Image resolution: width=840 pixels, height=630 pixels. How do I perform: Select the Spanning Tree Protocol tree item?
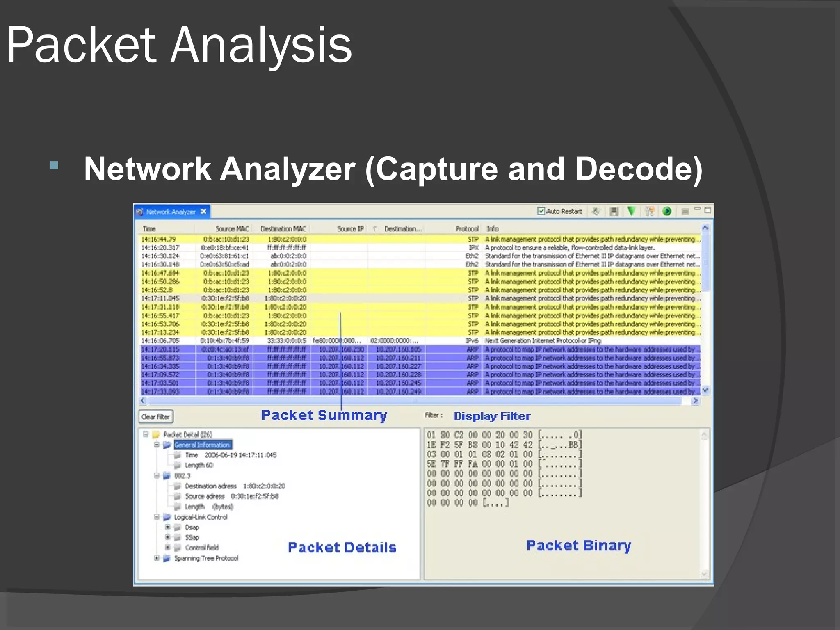(206, 558)
